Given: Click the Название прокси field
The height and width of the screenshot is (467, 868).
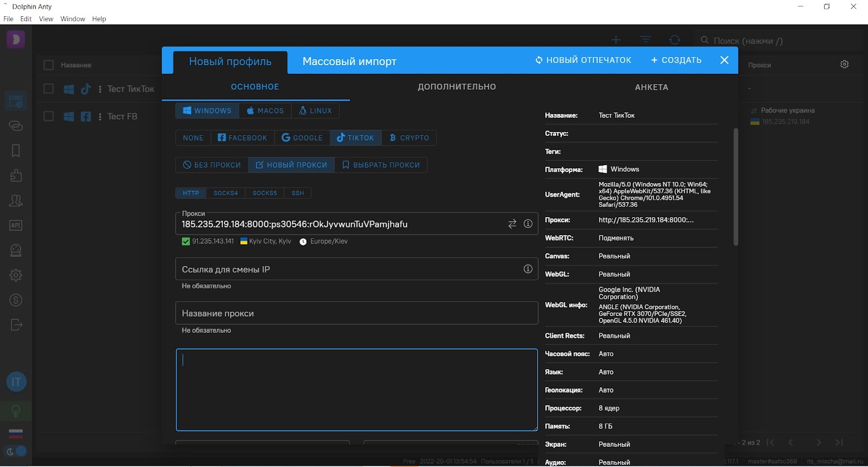Looking at the screenshot, I should click(356, 313).
